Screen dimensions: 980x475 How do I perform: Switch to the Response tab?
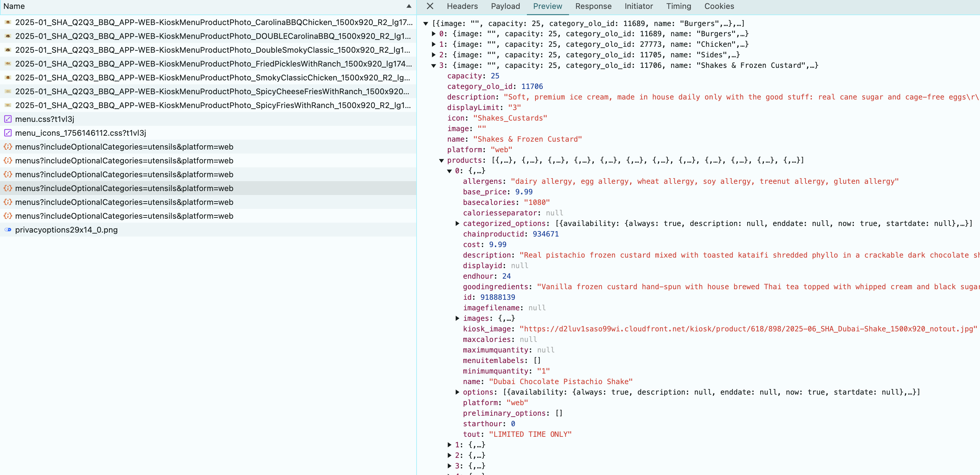click(593, 6)
